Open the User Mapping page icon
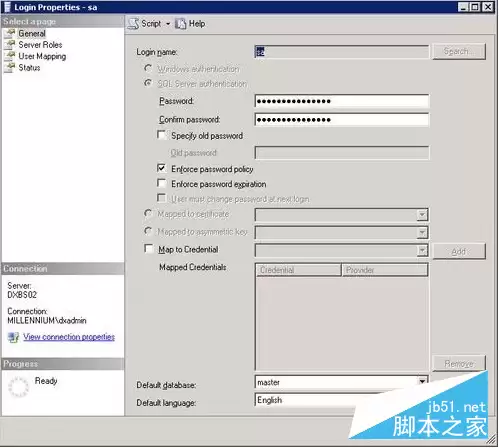 [x=10, y=56]
